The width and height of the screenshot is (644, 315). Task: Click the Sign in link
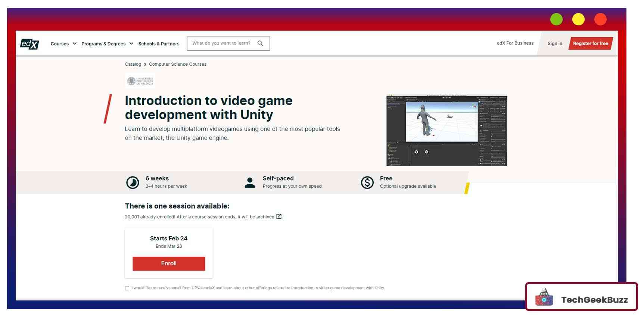click(555, 43)
